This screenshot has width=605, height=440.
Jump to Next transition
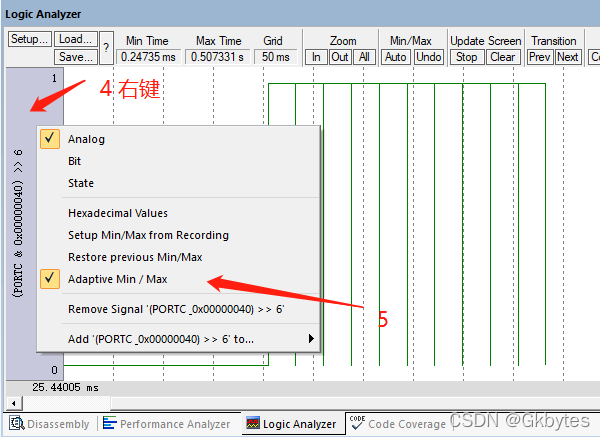click(568, 57)
